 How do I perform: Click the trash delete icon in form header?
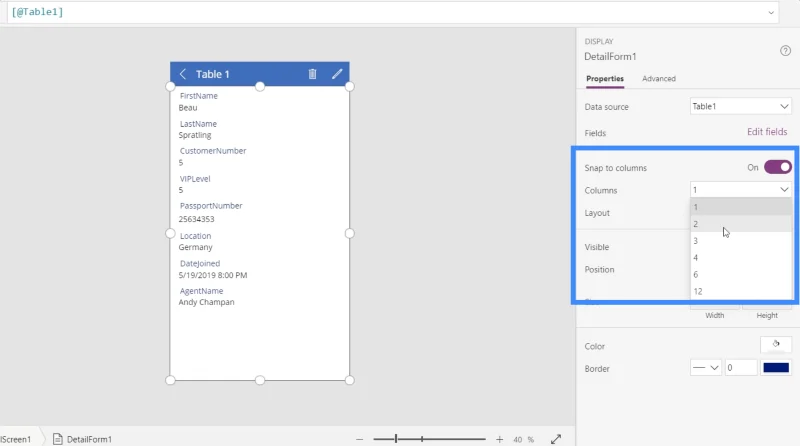coord(312,74)
